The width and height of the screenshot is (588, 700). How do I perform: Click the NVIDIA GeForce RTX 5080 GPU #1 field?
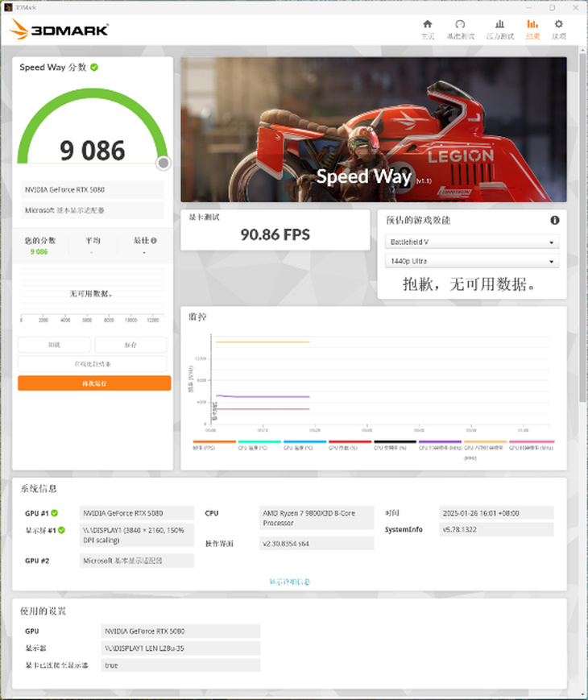[137, 513]
